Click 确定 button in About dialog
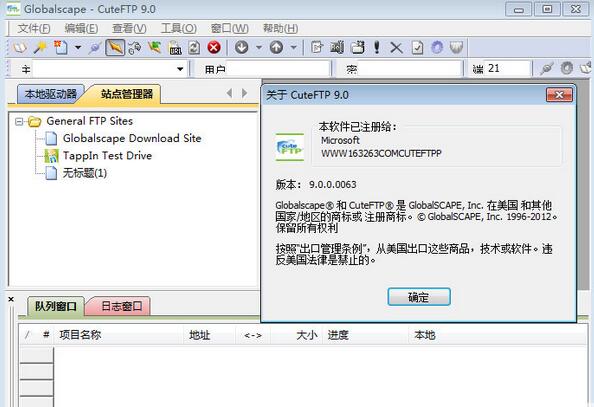 (419, 297)
